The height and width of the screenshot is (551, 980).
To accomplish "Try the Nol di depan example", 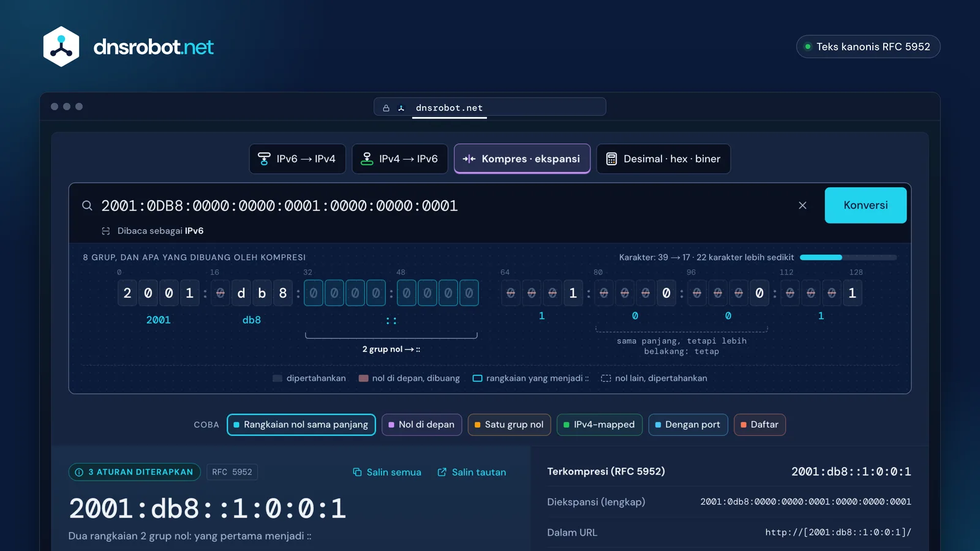I will click(421, 425).
